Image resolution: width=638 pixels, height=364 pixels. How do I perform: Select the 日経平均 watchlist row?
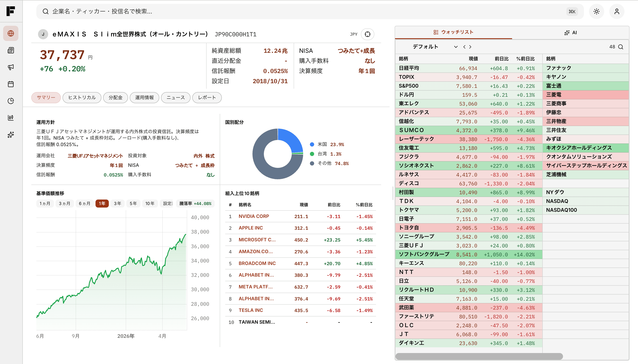[469, 68]
